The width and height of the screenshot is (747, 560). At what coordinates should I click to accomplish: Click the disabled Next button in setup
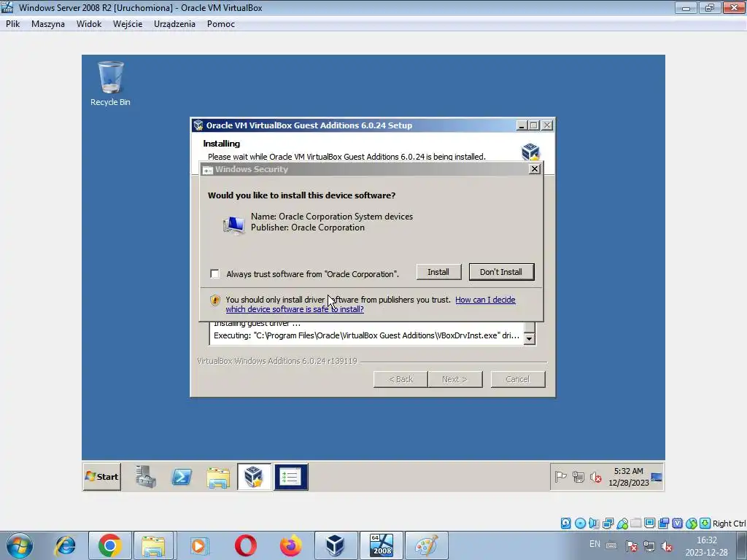coord(455,379)
